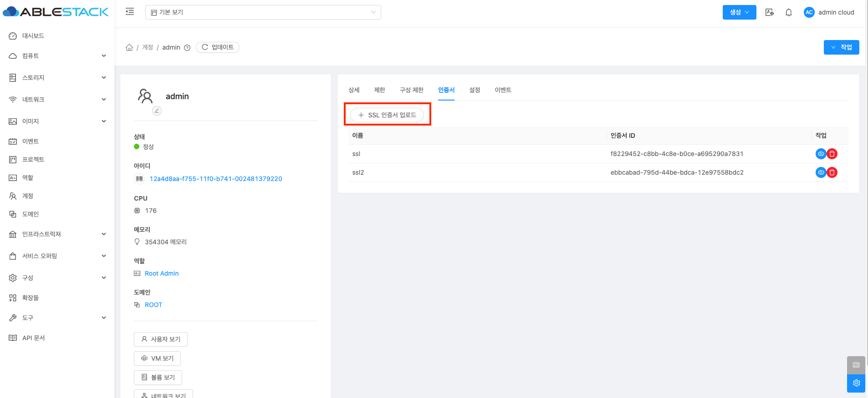Click the 스토리지 database icon
The image size is (868, 398).
13,78
